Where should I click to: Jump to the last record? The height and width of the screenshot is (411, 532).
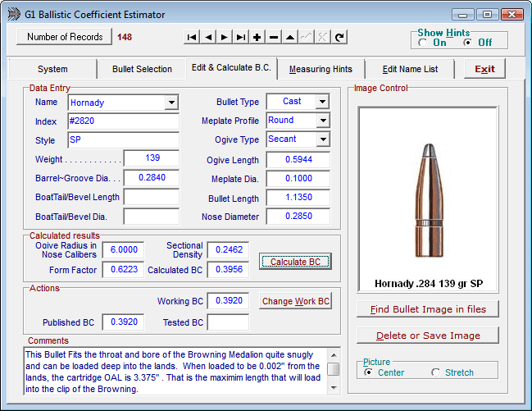coord(241,37)
